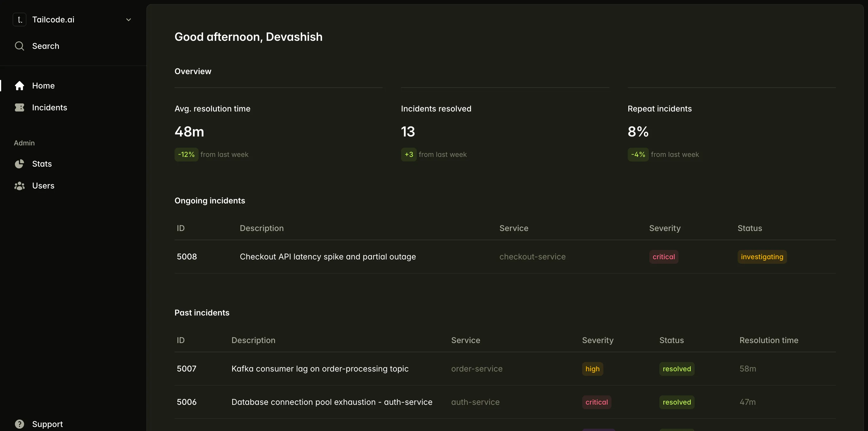Click the investigating status badge
868x431 pixels.
pos(762,257)
